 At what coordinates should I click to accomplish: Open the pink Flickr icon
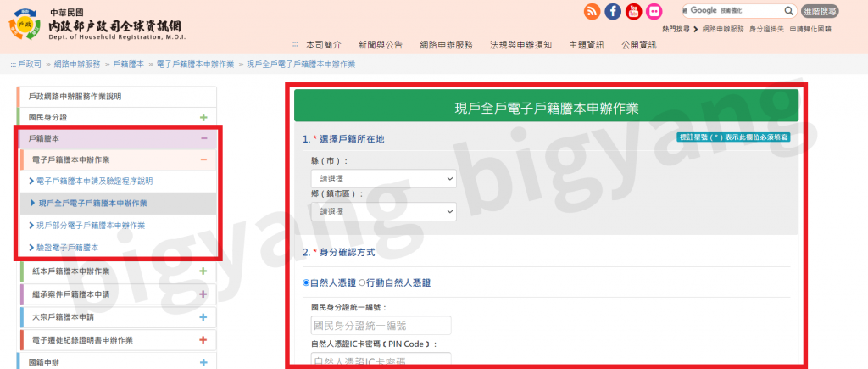(654, 11)
